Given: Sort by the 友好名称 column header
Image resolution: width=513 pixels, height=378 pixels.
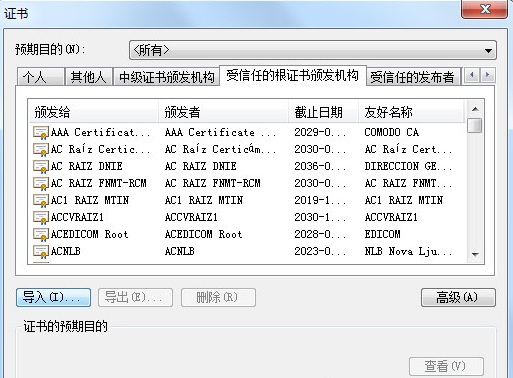Looking at the screenshot, I should click(411, 112).
